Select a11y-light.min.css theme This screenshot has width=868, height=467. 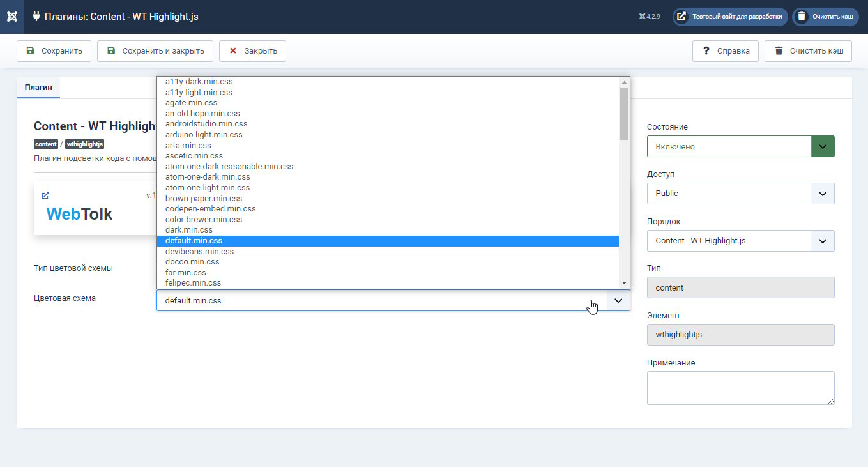[388, 92]
